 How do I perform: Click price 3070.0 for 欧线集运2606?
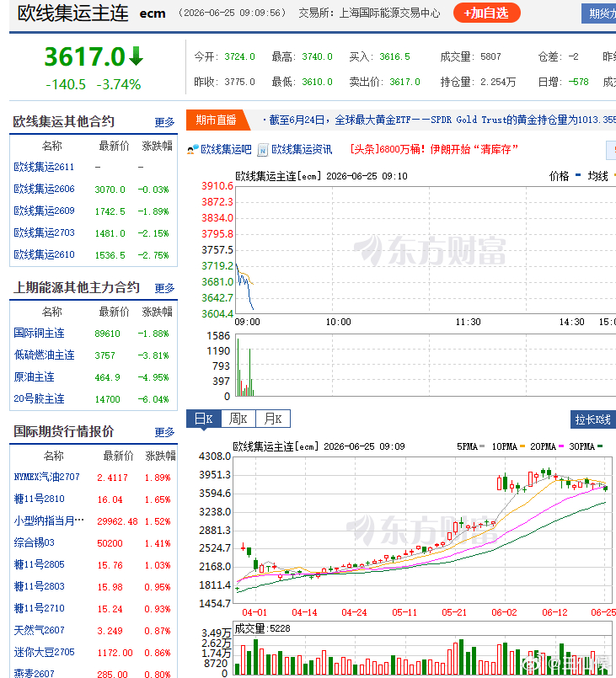(110, 190)
